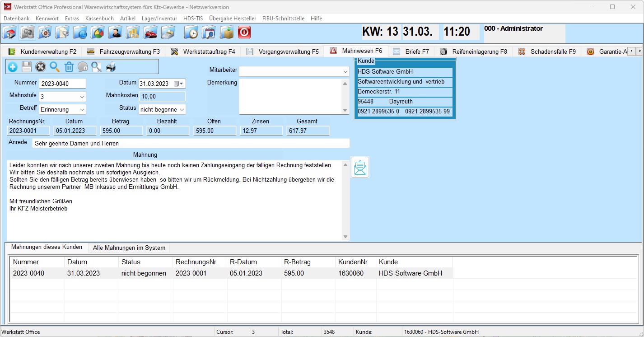Open the cash register folder icon
The image size is (644, 337).
click(x=168, y=33)
